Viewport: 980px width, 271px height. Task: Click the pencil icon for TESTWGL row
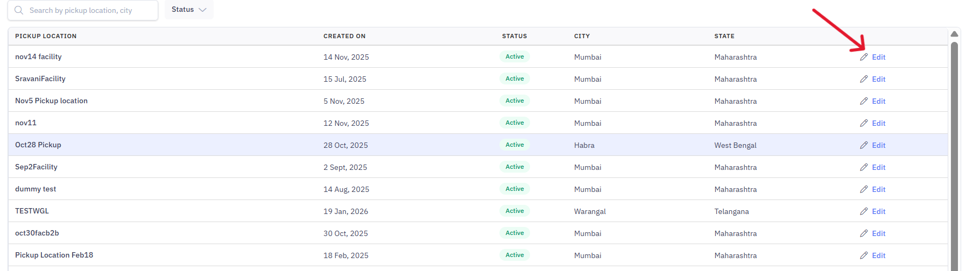[864, 211]
